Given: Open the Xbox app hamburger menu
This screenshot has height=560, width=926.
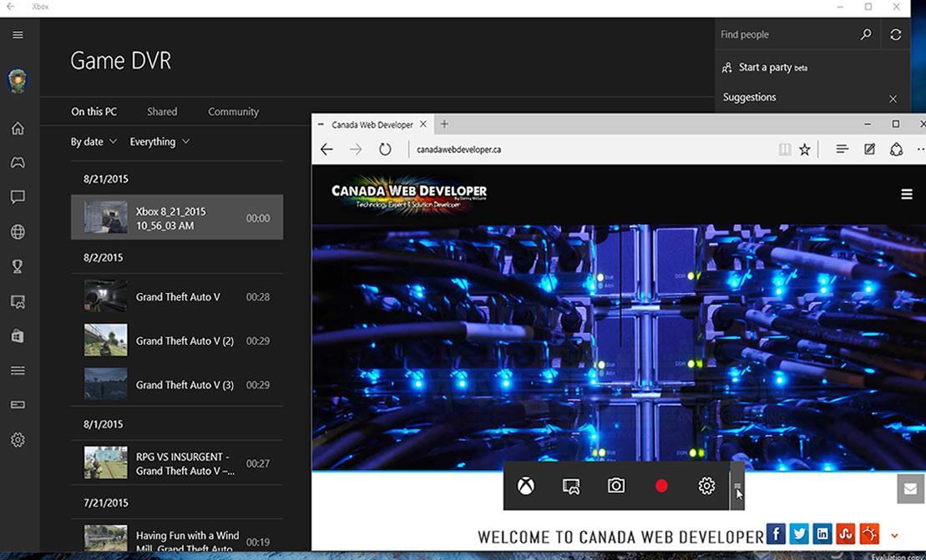Looking at the screenshot, I should [x=18, y=35].
